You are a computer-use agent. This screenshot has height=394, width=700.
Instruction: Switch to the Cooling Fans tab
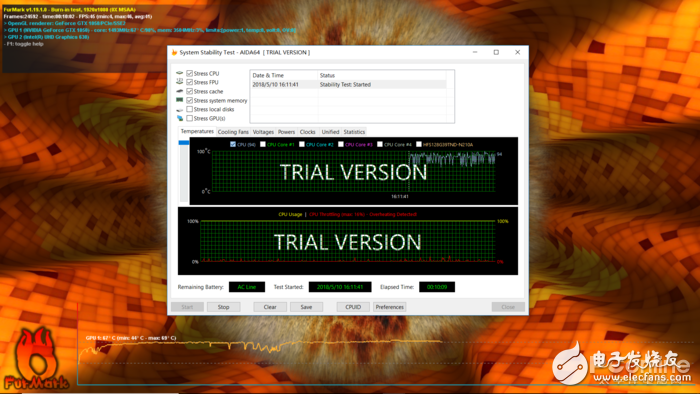tap(233, 132)
